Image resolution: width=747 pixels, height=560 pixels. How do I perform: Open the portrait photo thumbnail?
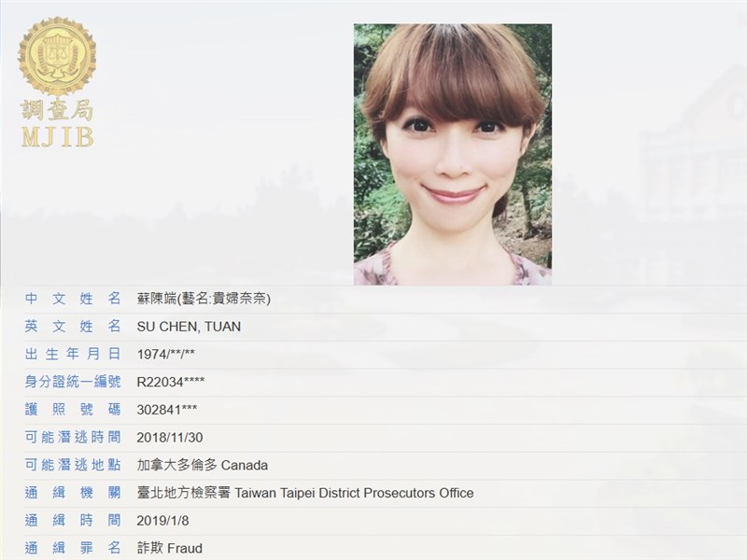[453, 154]
